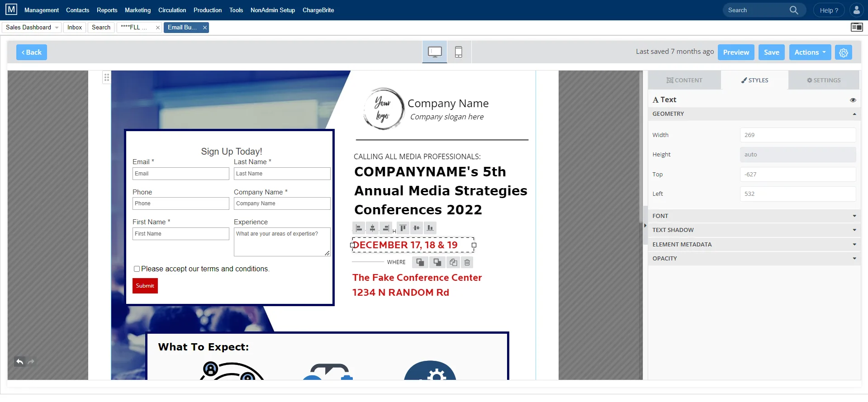Click the Last Name form input
The width and height of the screenshot is (868, 402).
click(x=282, y=174)
